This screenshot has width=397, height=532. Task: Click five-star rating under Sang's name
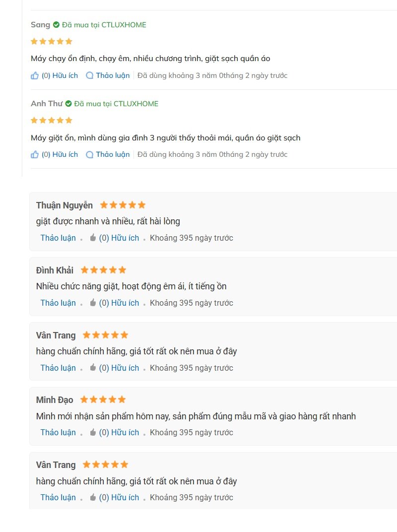pos(52,41)
